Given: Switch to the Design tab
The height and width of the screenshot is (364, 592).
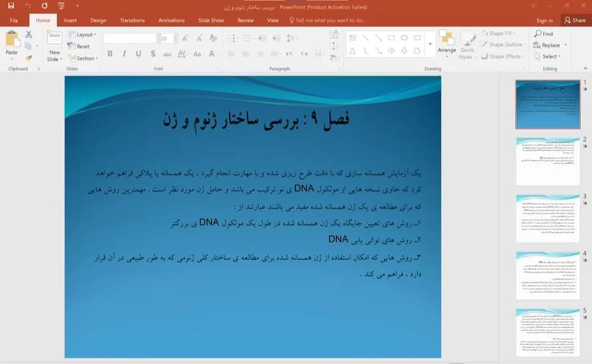Looking at the screenshot, I should 98,20.
